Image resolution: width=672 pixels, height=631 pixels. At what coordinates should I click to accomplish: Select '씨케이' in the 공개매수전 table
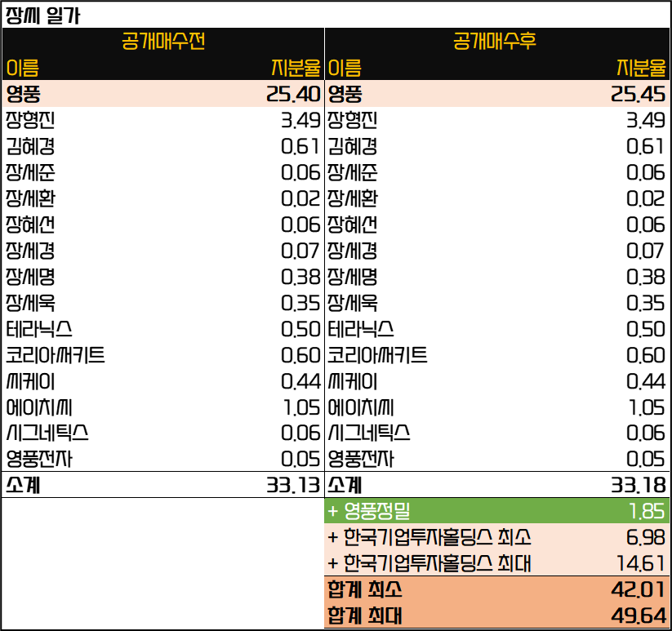click(30, 381)
